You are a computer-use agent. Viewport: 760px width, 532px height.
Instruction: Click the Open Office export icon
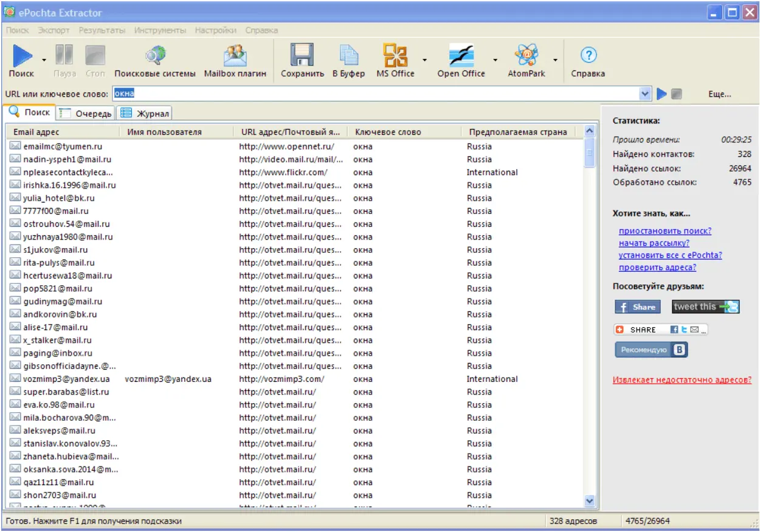tap(461, 57)
